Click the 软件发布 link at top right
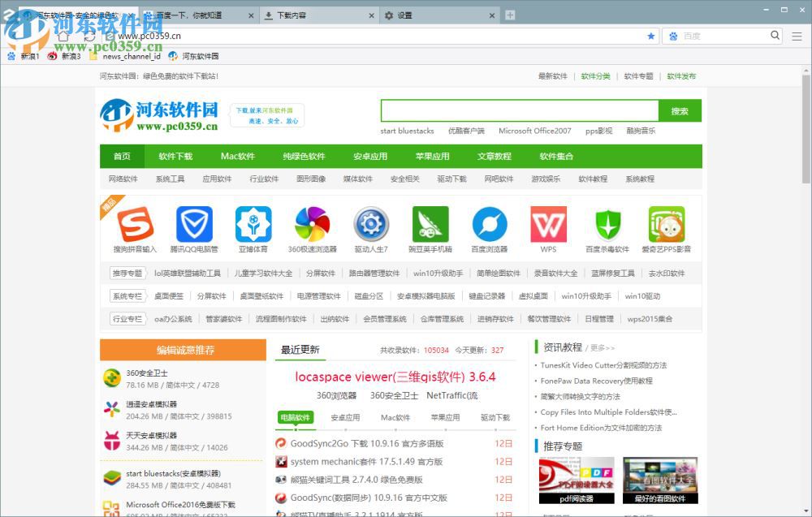The width and height of the screenshot is (812, 517). [x=682, y=75]
